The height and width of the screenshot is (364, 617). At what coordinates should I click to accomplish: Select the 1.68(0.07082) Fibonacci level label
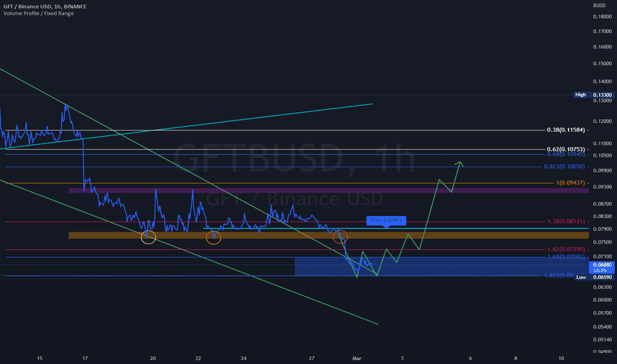[566, 257]
